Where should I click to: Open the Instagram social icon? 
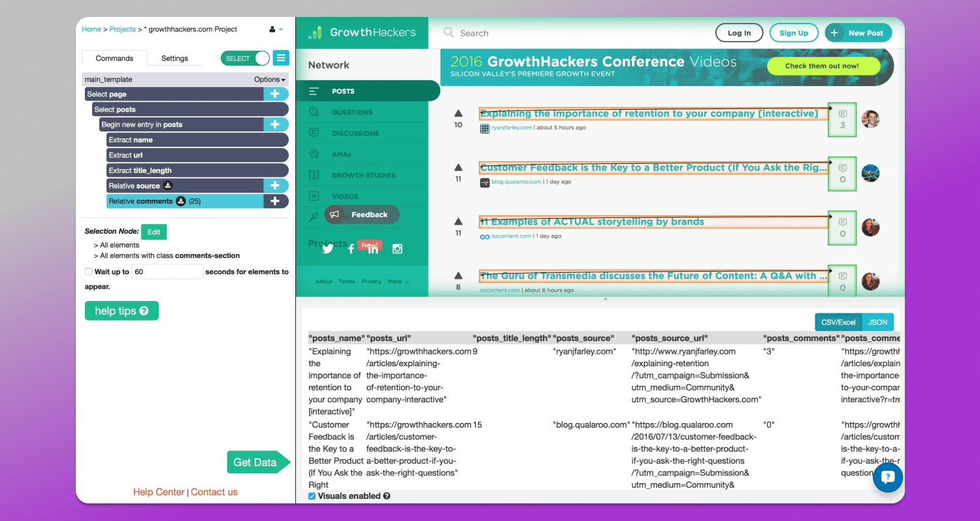(x=397, y=249)
